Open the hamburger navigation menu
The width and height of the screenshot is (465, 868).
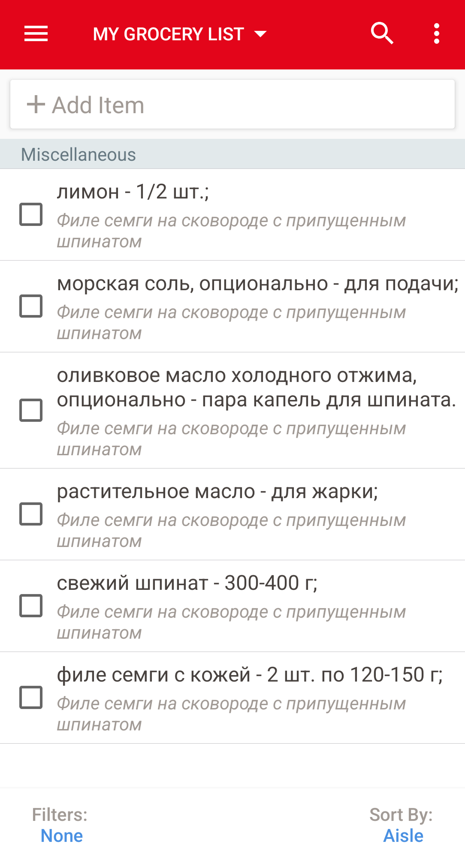[36, 34]
